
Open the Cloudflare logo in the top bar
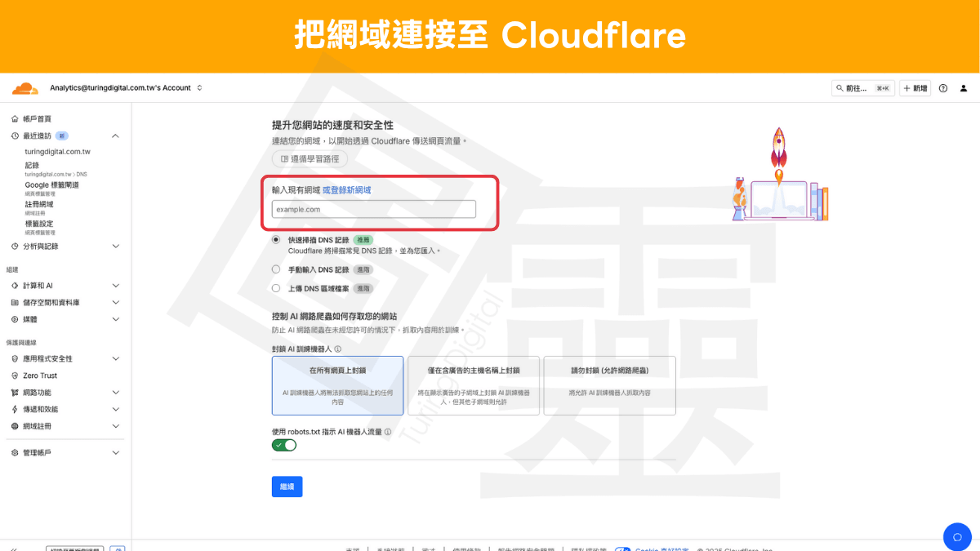pos(24,87)
